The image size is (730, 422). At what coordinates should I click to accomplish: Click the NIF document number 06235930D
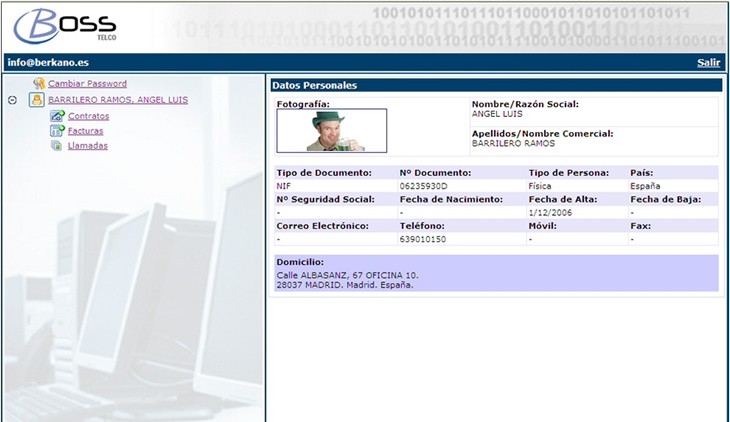(424, 186)
